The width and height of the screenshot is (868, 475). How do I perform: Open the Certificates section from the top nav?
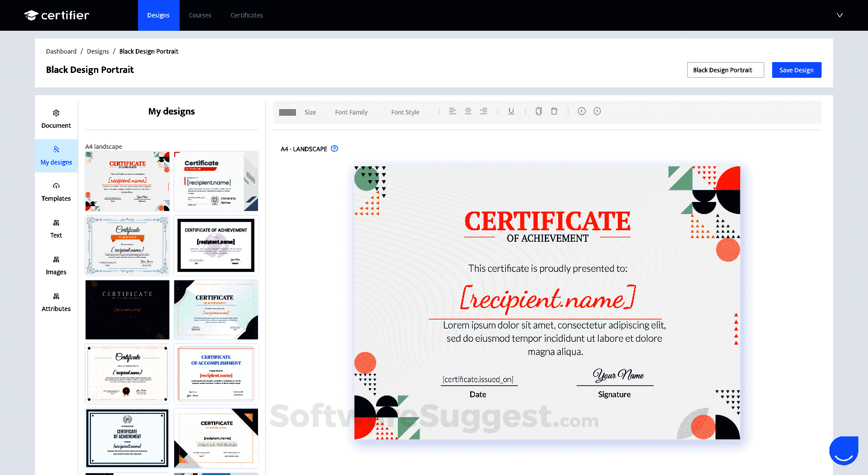tap(247, 15)
